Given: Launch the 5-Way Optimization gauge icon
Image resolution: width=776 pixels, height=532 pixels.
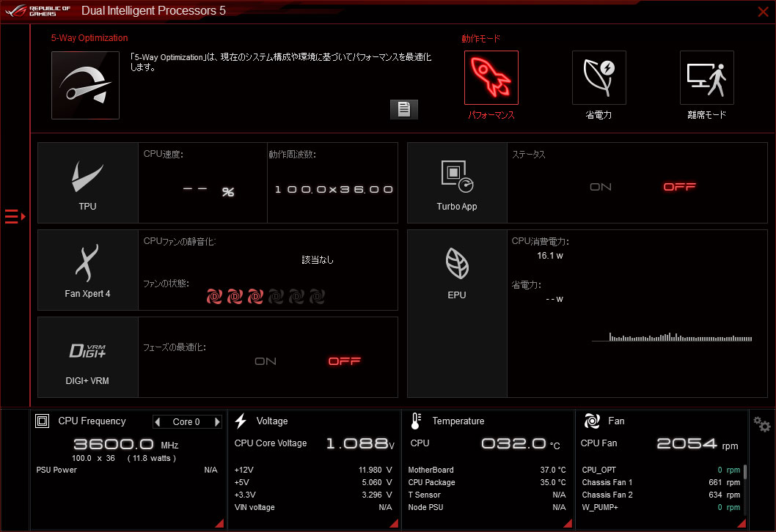Looking at the screenshot, I should 85,85.
